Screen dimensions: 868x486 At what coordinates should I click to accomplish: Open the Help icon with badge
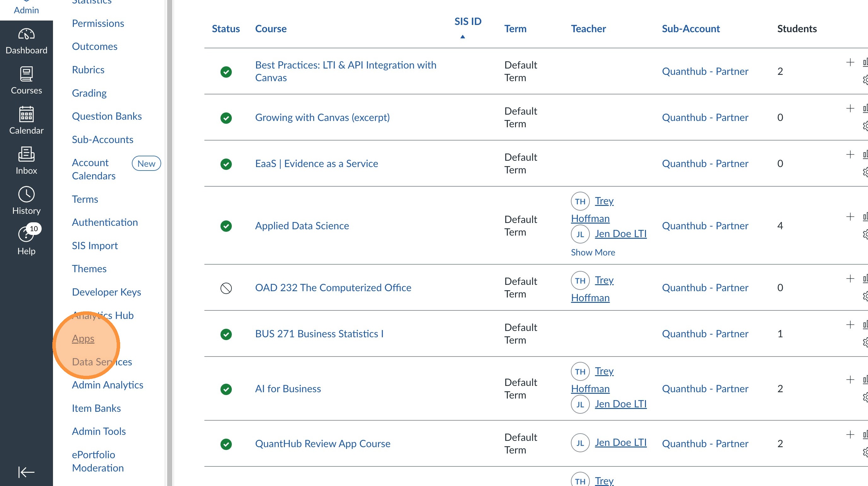click(26, 235)
